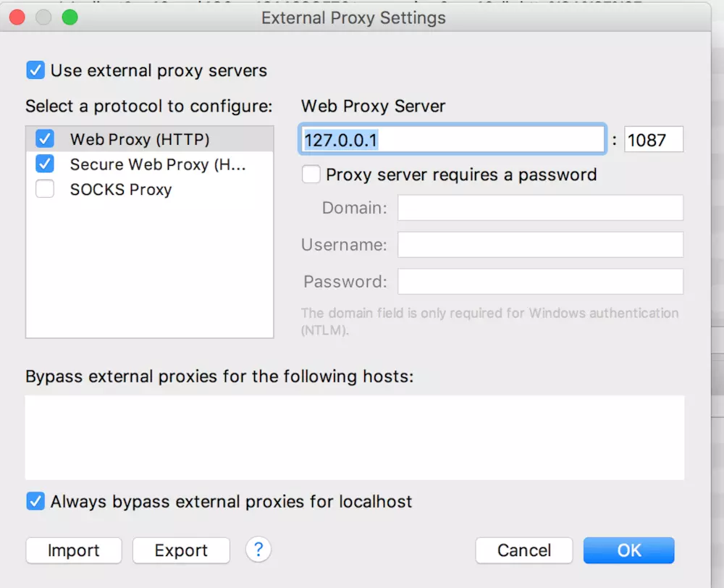The height and width of the screenshot is (588, 724).
Task: Click the help question mark icon
Action: click(258, 550)
